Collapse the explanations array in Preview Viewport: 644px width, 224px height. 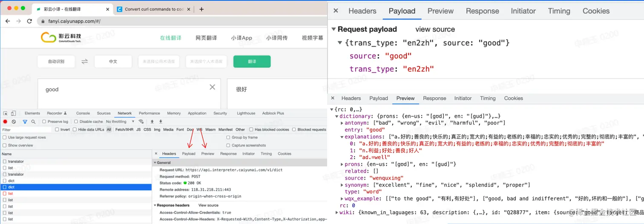point(342,137)
